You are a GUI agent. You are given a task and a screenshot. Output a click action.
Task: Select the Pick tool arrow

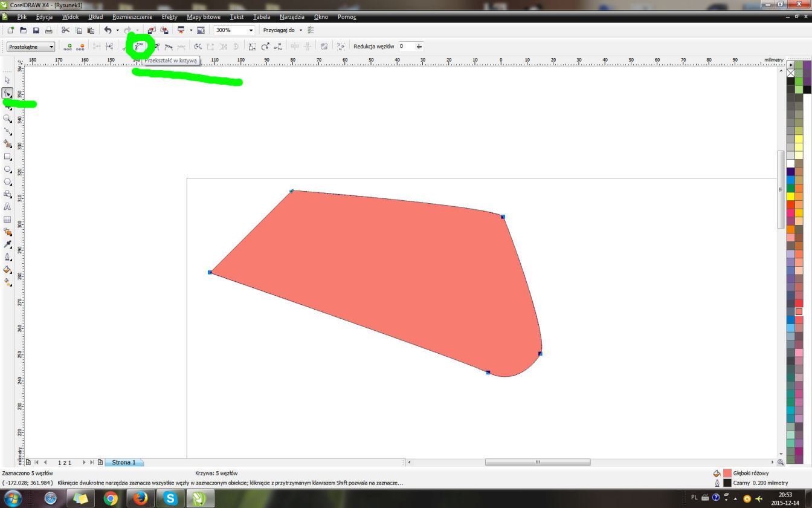pos(7,80)
